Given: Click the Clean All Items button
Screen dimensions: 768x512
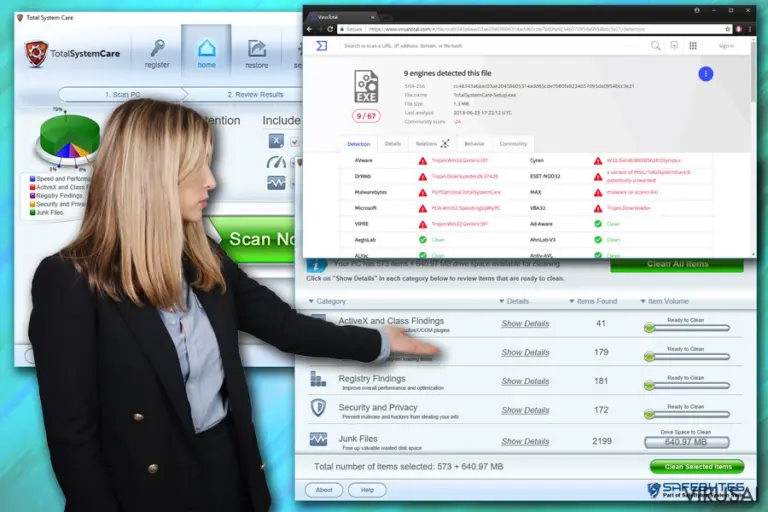Looking at the screenshot, I should [x=677, y=264].
